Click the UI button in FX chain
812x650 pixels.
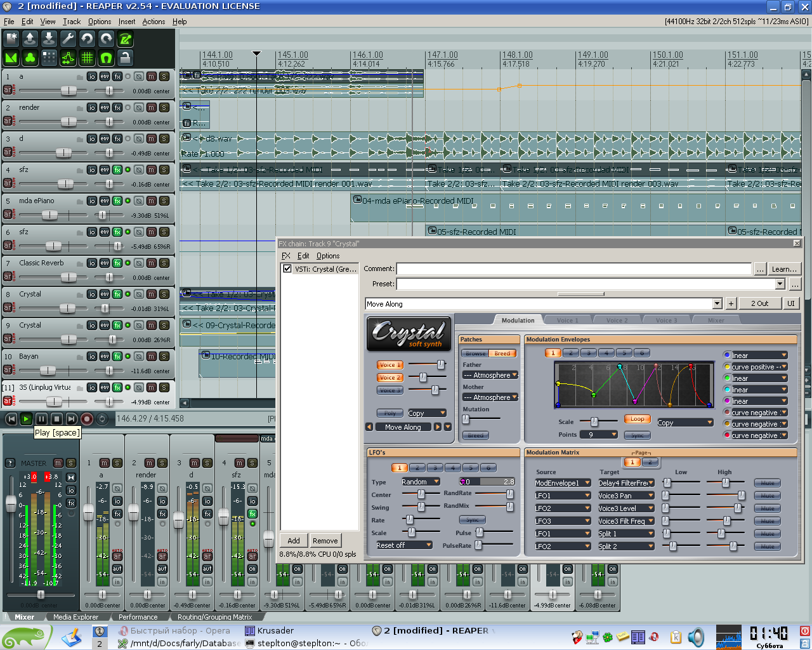click(791, 303)
